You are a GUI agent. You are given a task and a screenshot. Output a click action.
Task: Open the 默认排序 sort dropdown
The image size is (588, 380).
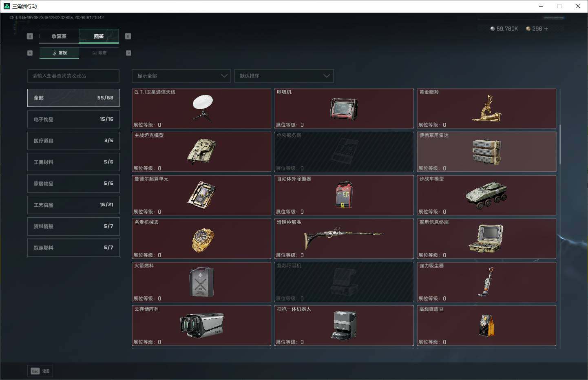284,76
